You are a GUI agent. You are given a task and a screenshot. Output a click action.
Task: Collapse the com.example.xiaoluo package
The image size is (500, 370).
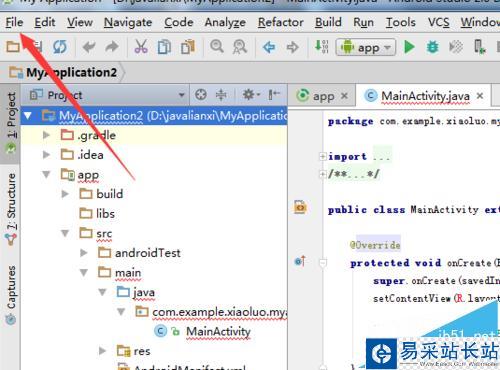(121, 312)
